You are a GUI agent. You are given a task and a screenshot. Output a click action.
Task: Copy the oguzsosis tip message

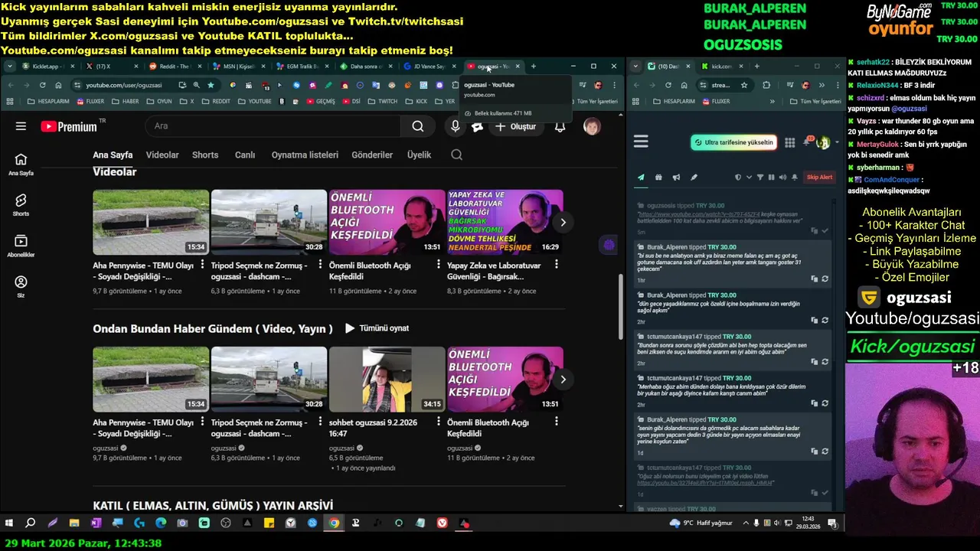pyautogui.click(x=815, y=230)
